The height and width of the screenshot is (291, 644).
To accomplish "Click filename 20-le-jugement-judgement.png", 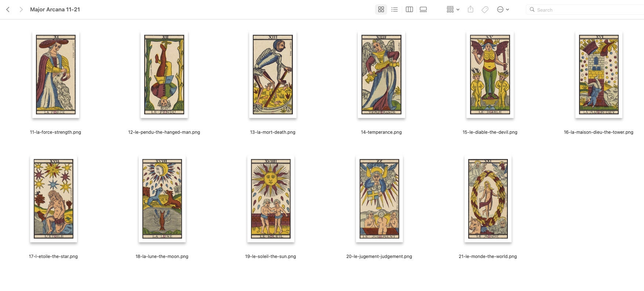I will (379, 257).
